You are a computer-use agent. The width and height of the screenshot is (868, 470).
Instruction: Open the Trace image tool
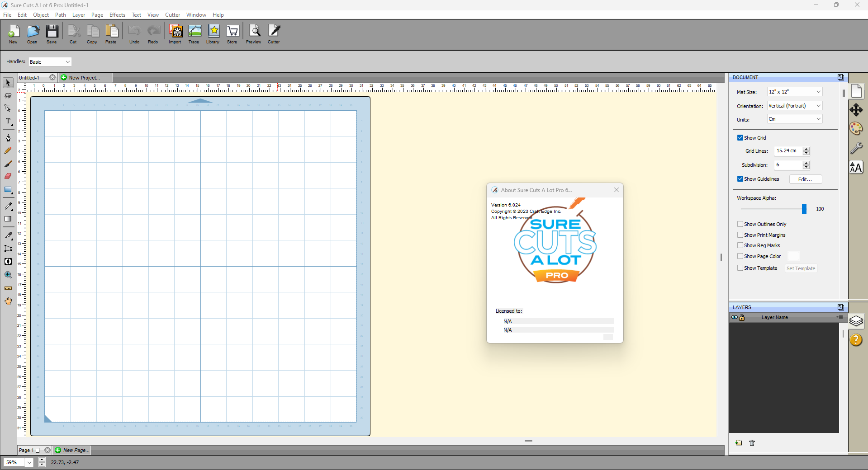point(194,34)
